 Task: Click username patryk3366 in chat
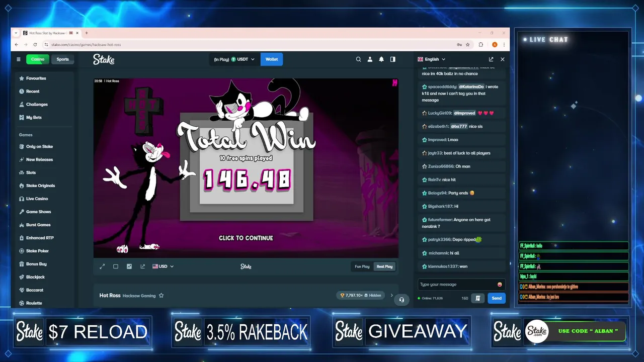(439, 240)
